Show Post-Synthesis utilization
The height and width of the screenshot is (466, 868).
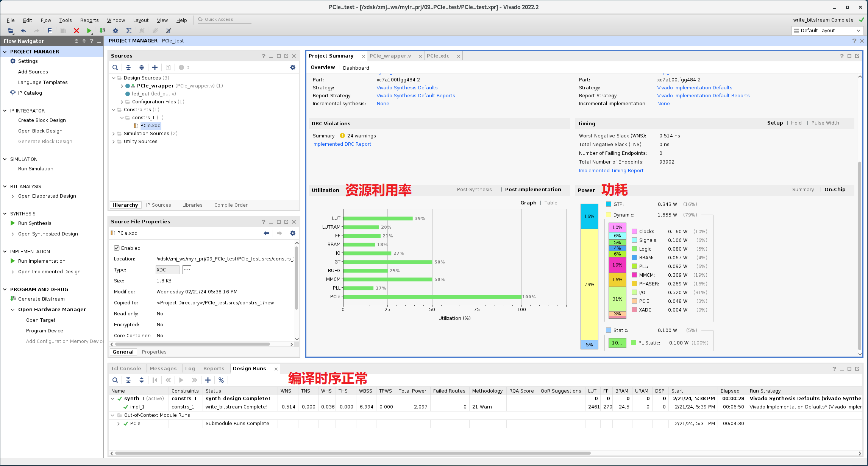(474, 189)
